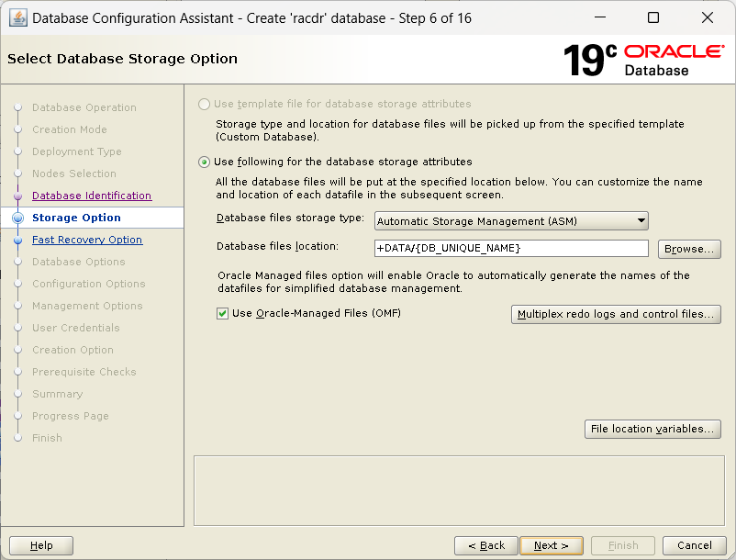Click the Database Identification step bullet marker

[17, 196]
